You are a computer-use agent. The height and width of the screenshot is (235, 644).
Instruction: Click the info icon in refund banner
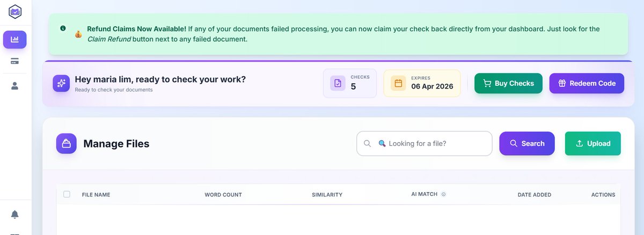(x=63, y=28)
